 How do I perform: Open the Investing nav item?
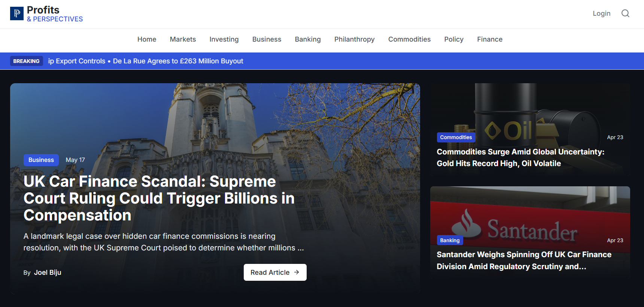coord(224,39)
